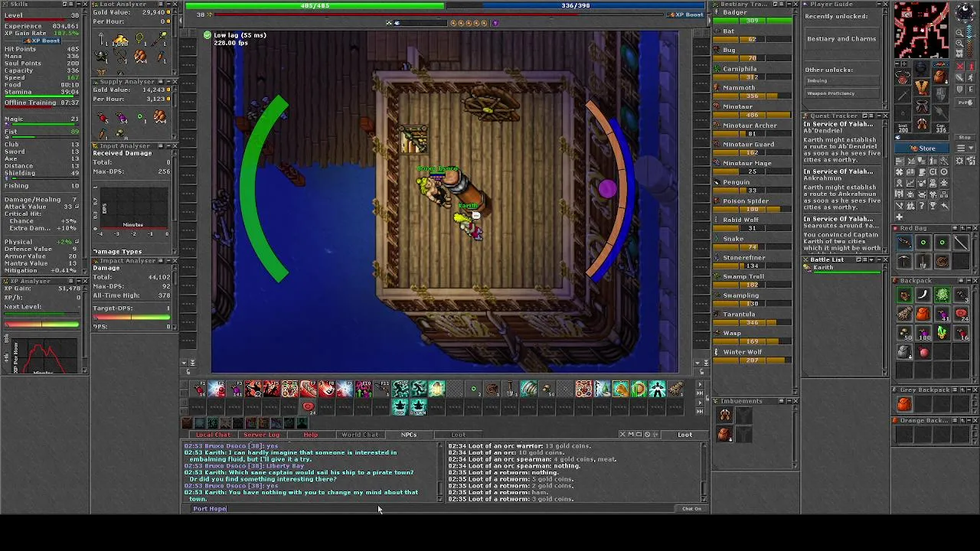The image size is (980, 551).
Task: Collapse the Red Bag container
Action: point(969,228)
